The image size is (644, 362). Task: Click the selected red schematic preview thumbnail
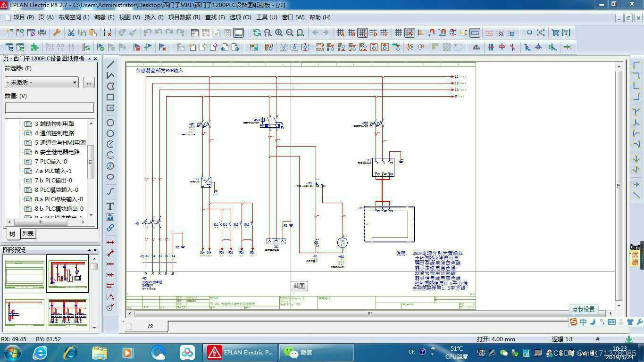click(x=67, y=274)
